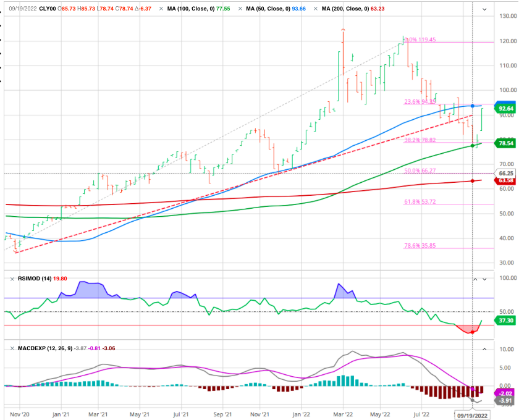Select the 0.0% 119.45 Fibonacci level label

click(420, 40)
